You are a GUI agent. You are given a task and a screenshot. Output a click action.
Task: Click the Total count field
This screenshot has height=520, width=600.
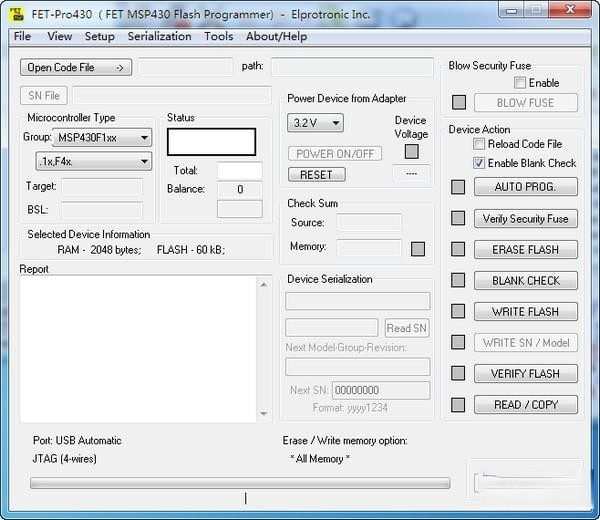point(240,171)
